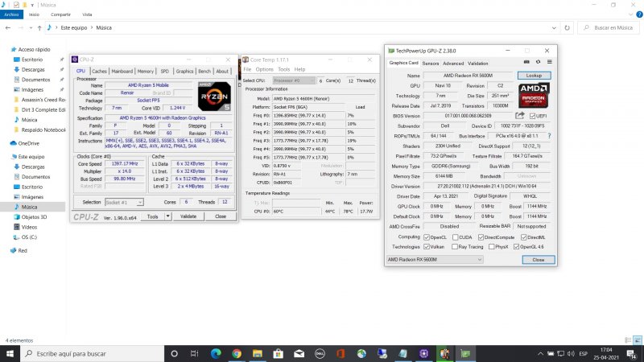Click GPU-Z refresh icon
The height and width of the screenshot is (362, 644).
(538, 62)
